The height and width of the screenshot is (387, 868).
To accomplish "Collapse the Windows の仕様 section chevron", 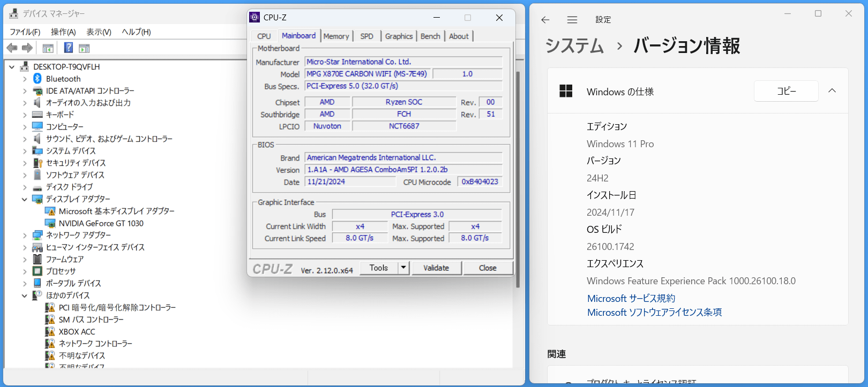I will pyautogui.click(x=832, y=91).
